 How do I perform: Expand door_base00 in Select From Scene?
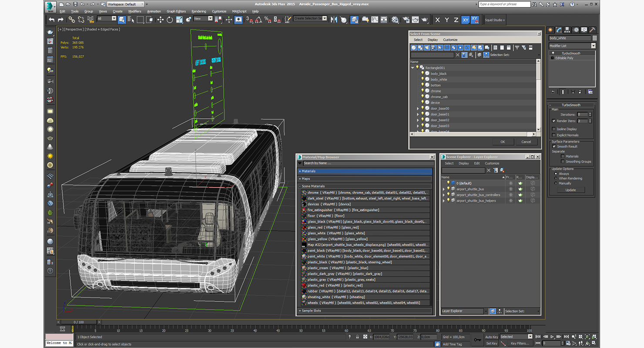[x=418, y=108]
